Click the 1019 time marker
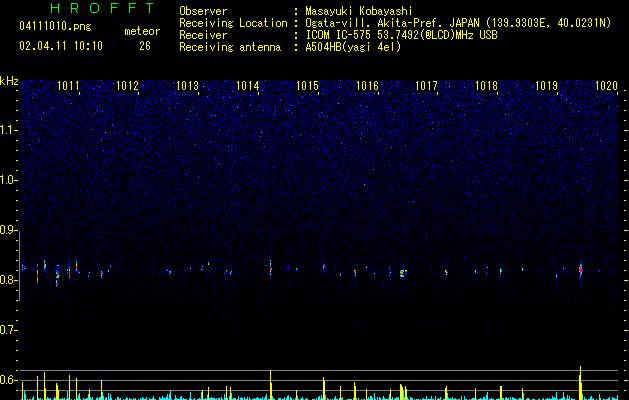This screenshot has height=400, width=629. (546, 86)
